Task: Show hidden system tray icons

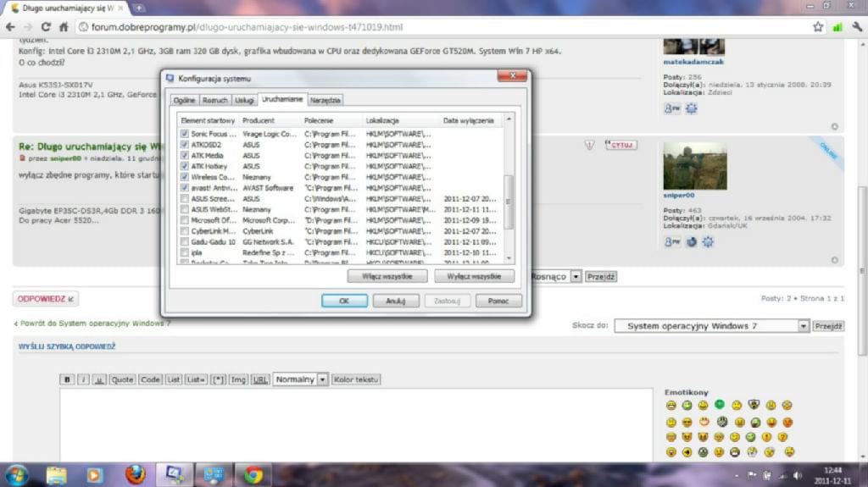Action: point(737,475)
